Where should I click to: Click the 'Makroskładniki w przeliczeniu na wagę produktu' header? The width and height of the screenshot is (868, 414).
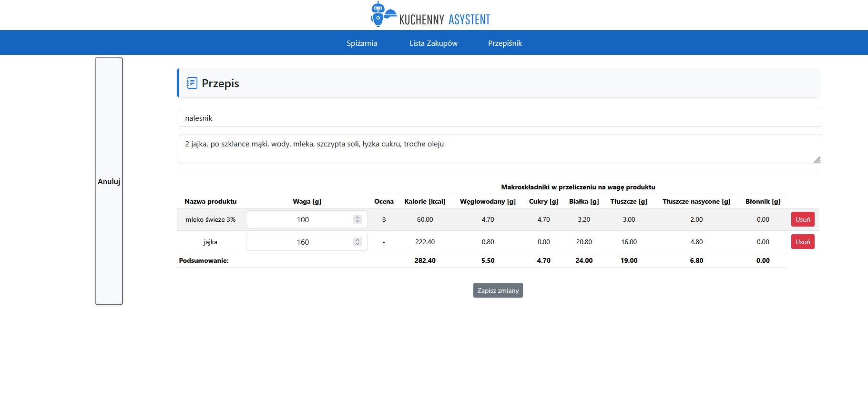(x=578, y=187)
